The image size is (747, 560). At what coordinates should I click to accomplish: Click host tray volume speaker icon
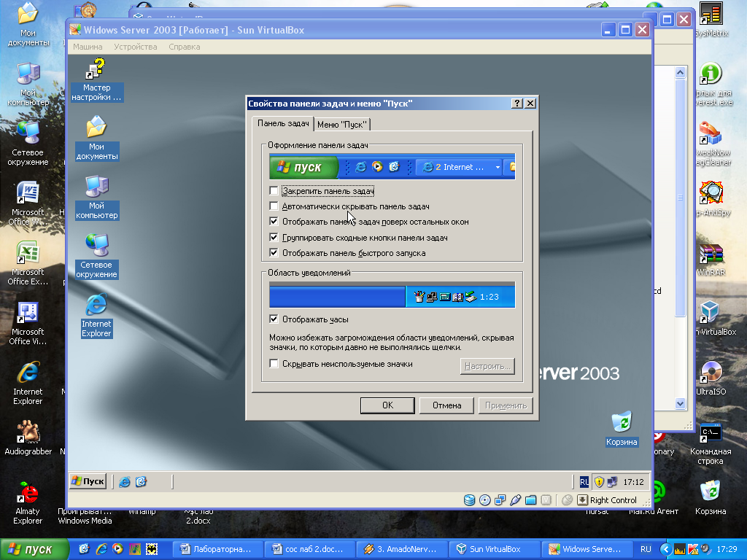[x=705, y=549]
